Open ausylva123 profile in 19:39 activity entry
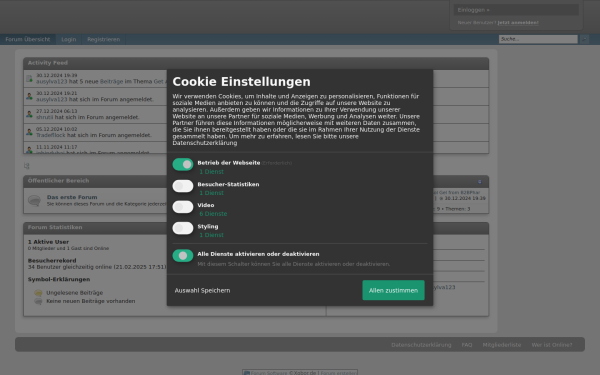Screen dimensions: 600x375 (x=52, y=82)
